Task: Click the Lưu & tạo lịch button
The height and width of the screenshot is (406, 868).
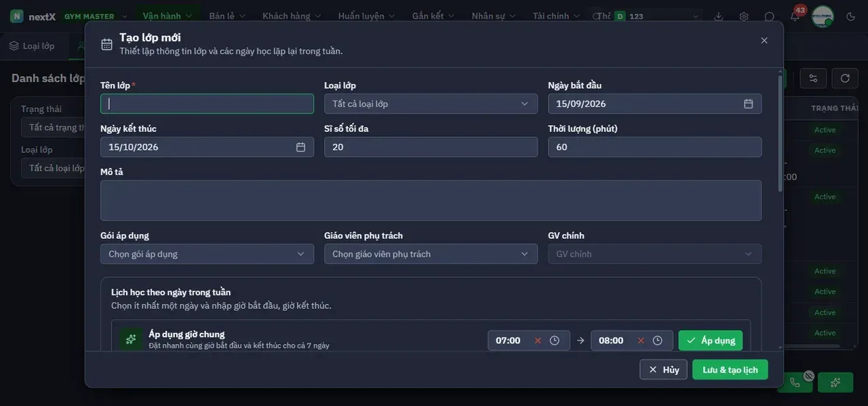Action: (730, 369)
